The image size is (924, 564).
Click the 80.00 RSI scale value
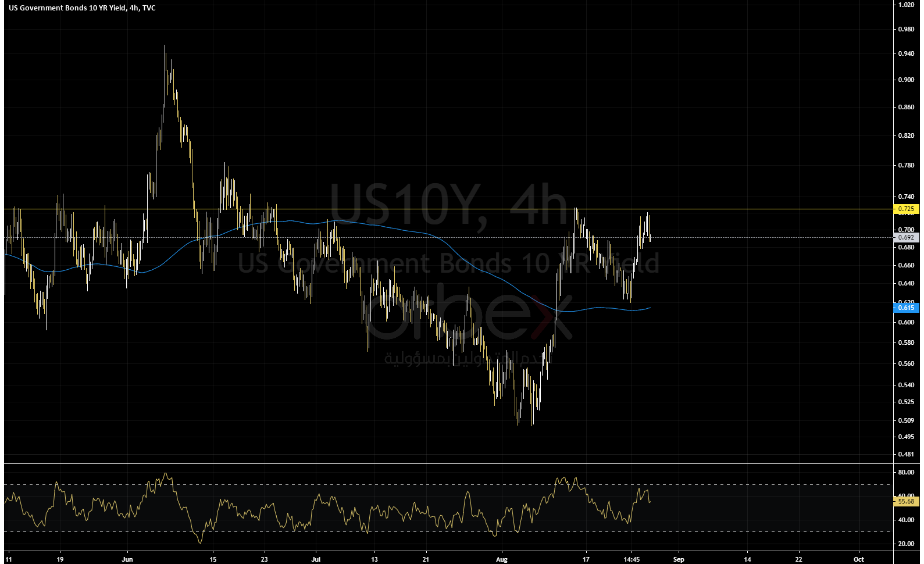coord(905,472)
